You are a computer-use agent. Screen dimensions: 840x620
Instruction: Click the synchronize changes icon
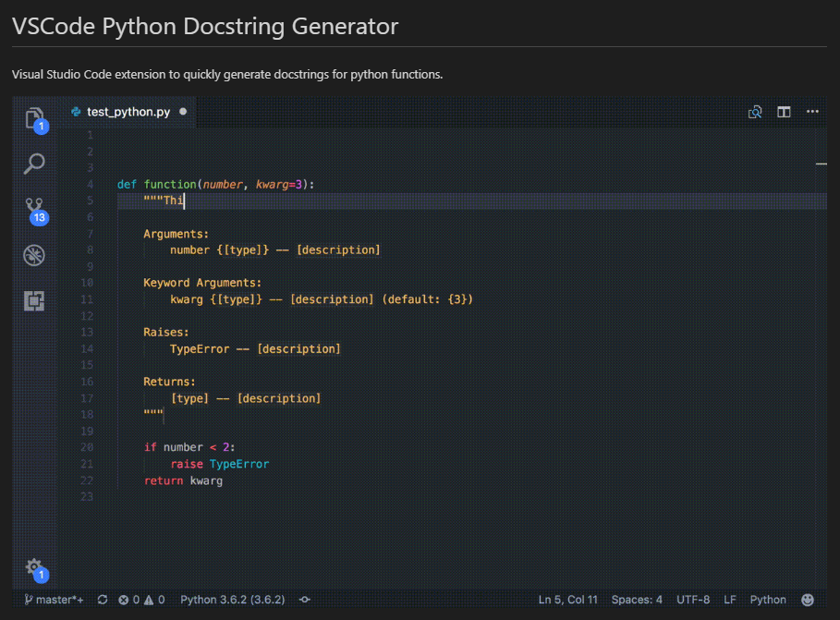click(103, 600)
